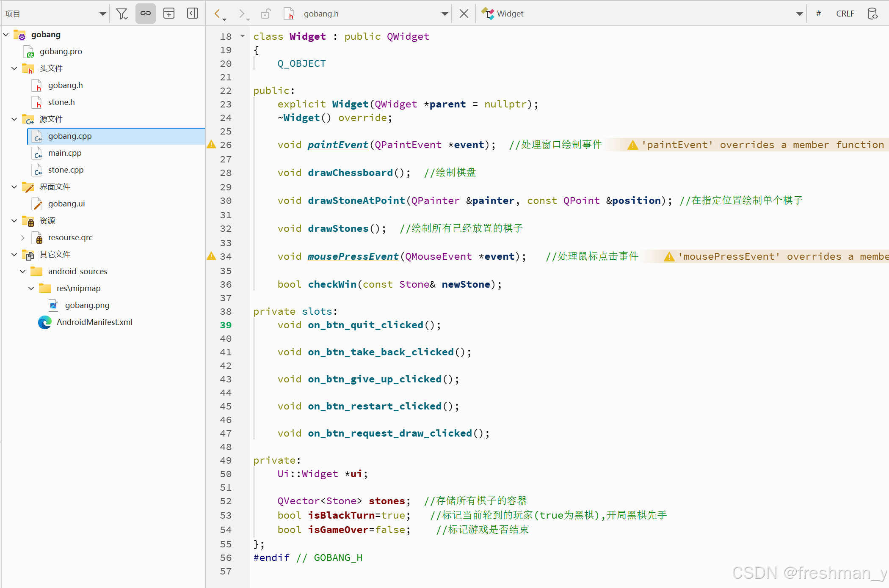Image resolution: width=889 pixels, height=588 pixels.
Task: Select gobang.ui form file
Action: click(x=66, y=204)
